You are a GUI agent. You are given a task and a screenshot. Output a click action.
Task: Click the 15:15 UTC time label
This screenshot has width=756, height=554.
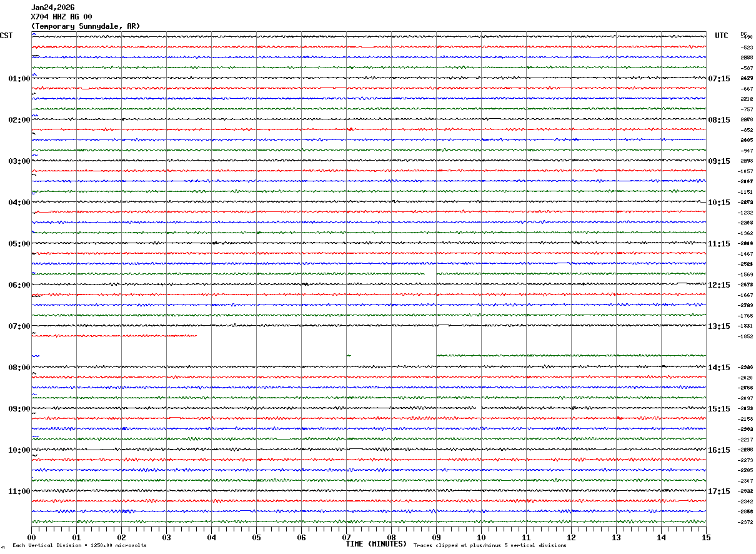click(719, 409)
